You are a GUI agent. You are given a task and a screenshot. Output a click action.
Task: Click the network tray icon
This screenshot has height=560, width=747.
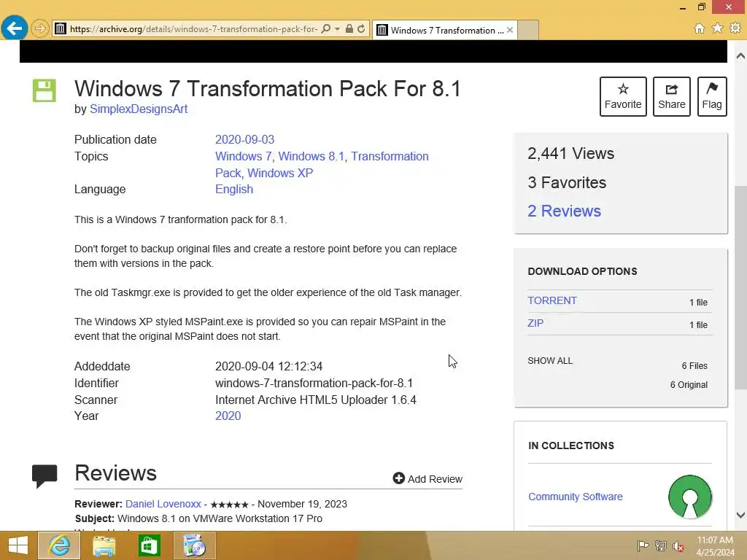click(x=661, y=545)
